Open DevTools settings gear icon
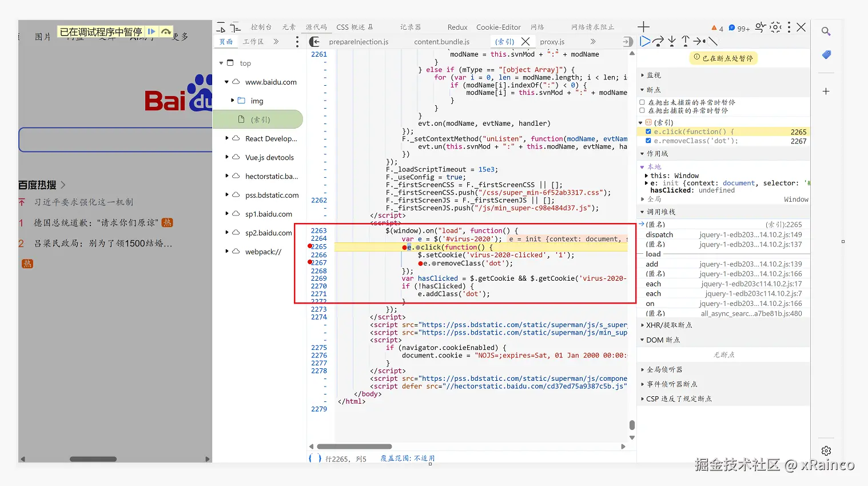 point(775,27)
